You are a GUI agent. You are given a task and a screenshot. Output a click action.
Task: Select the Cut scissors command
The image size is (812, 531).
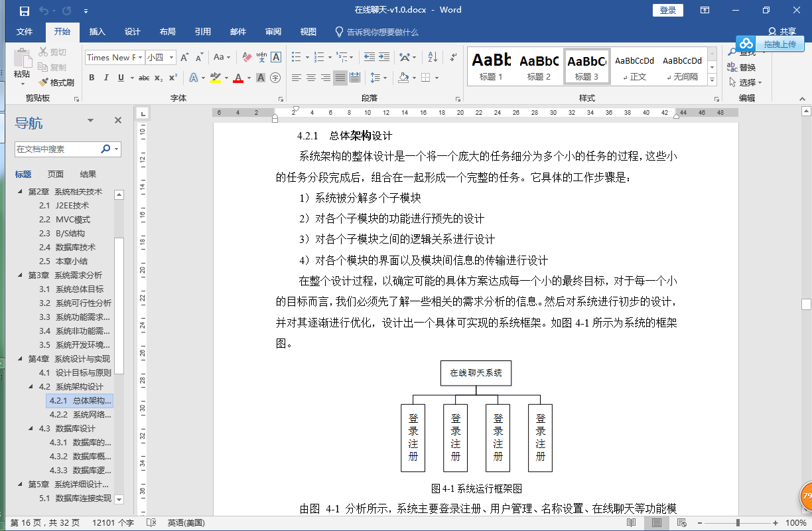52,52
